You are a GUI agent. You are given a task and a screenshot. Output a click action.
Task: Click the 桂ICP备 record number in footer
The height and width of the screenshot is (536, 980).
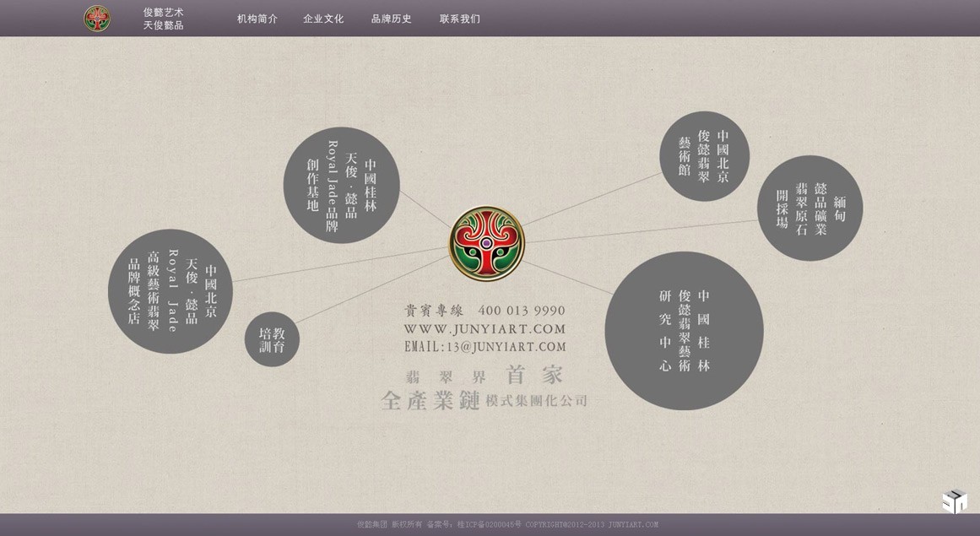(x=490, y=525)
